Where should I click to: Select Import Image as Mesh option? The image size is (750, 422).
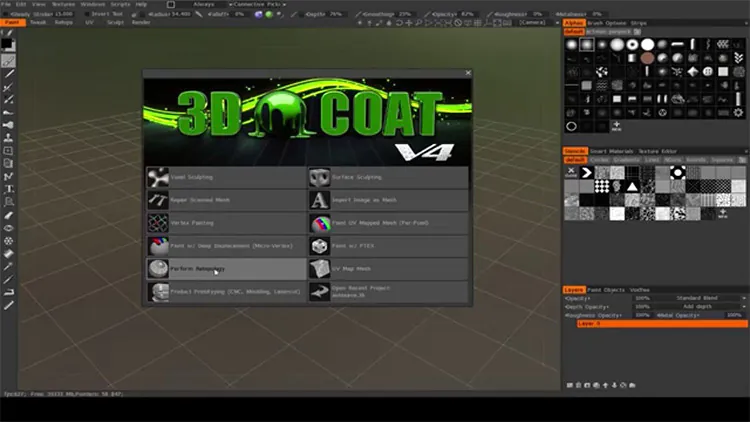(x=388, y=200)
